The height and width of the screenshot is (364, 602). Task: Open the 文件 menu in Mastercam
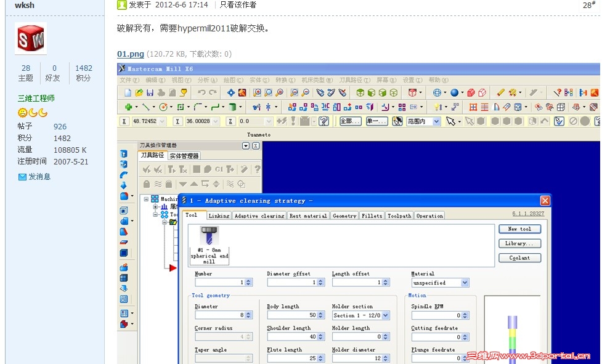pos(129,80)
